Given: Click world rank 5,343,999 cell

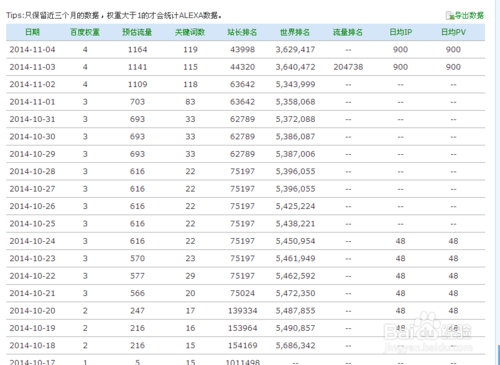Looking at the screenshot, I should (295, 84).
